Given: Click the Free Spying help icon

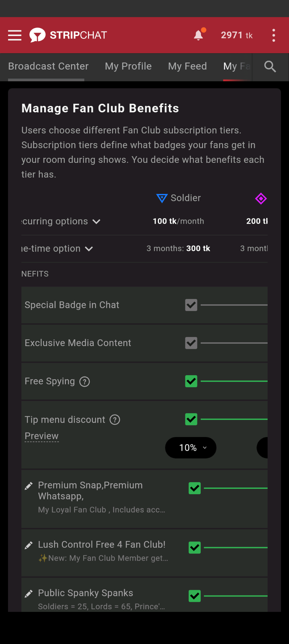Looking at the screenshot, I should (x=85, y=382).
